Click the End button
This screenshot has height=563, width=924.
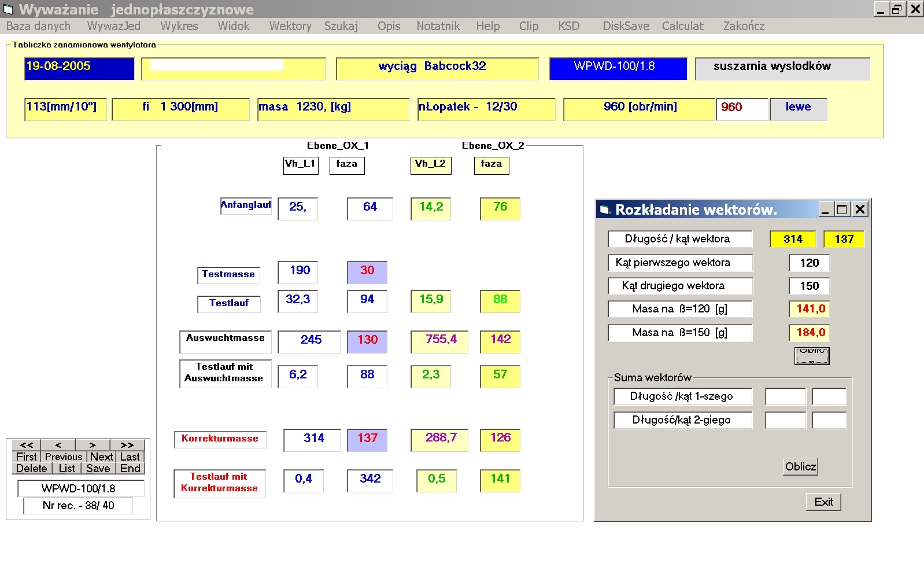[x=130, y=468]
